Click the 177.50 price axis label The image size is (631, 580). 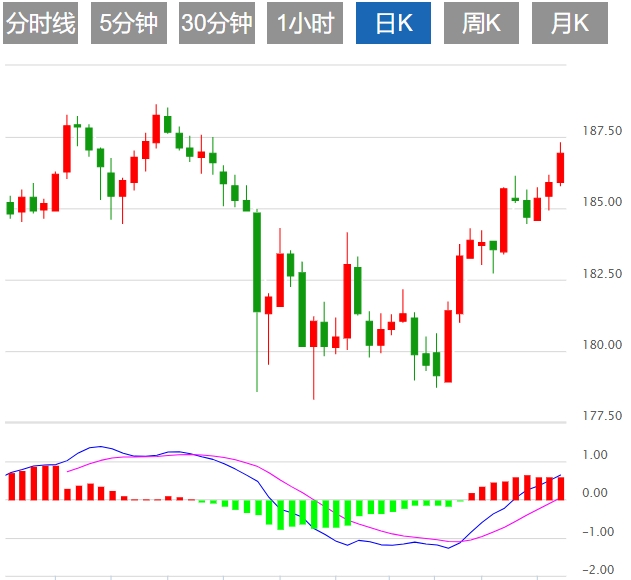pos(602,416)
